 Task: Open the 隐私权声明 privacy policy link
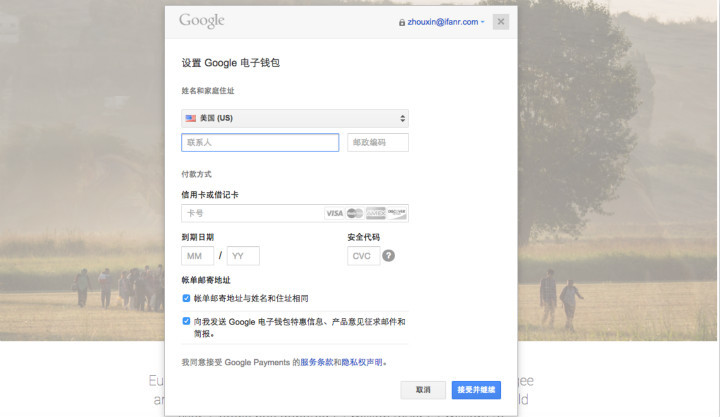[361, 362]
